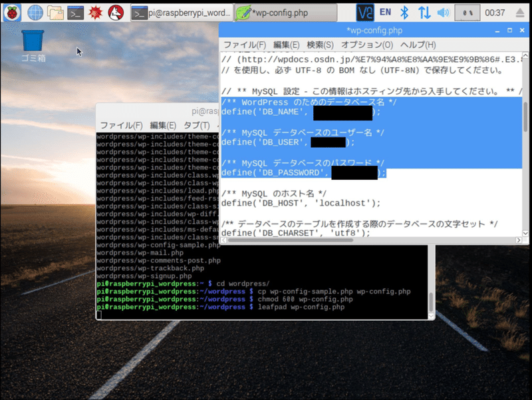This screenshot has width=532, height=400.
Task: Minimize the wp-config.php Leafpad window
Action: (497, 31)
